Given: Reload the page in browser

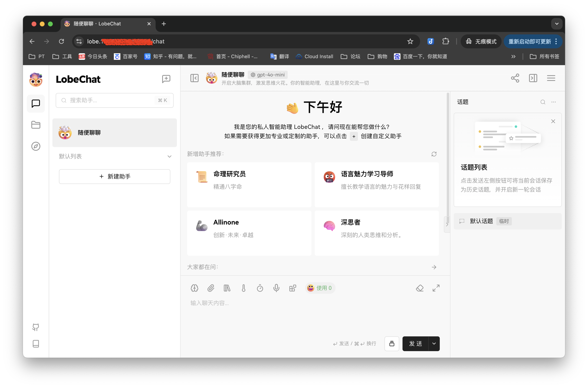Looking at the screenshot, I should pos(61,41).
